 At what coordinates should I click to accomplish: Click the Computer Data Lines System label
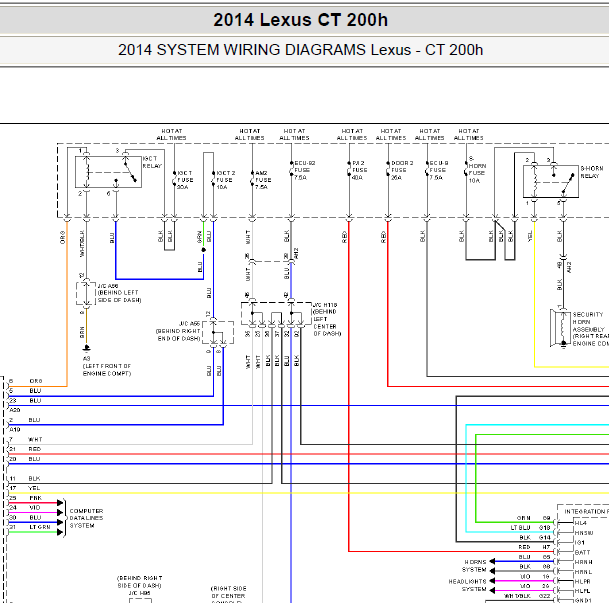pyautogui.click(x=86, y=518)
